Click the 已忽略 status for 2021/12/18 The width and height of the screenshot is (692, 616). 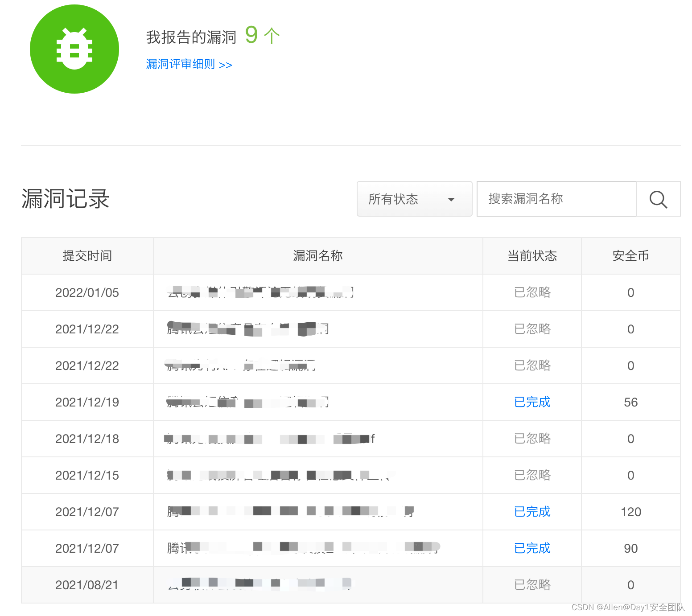pos(532,439)
